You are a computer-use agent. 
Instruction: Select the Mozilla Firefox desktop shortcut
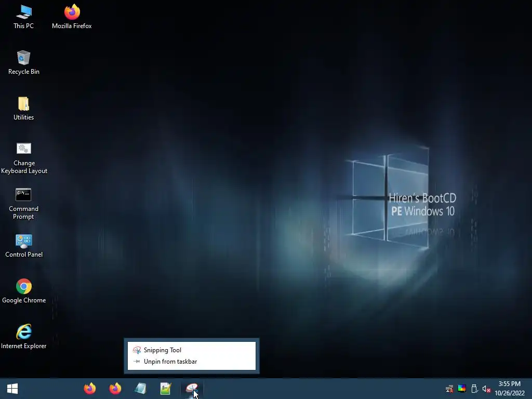72,17
